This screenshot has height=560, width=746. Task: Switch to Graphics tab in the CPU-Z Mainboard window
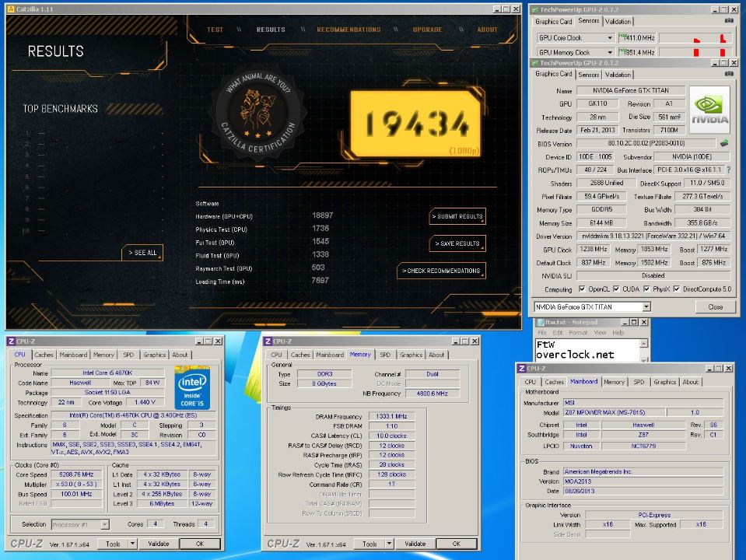click(x=664, y=382)
